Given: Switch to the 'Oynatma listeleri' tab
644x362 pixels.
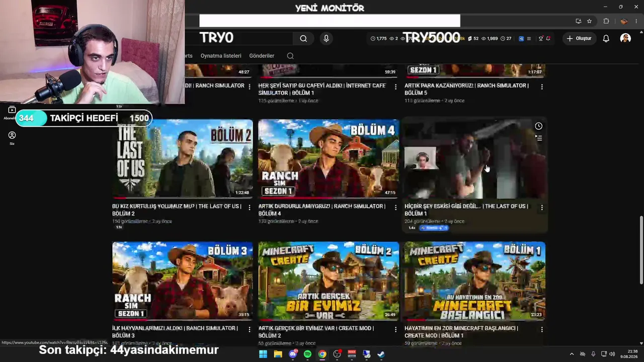Looking at the screenshot, I should click(x=221, y=56).
